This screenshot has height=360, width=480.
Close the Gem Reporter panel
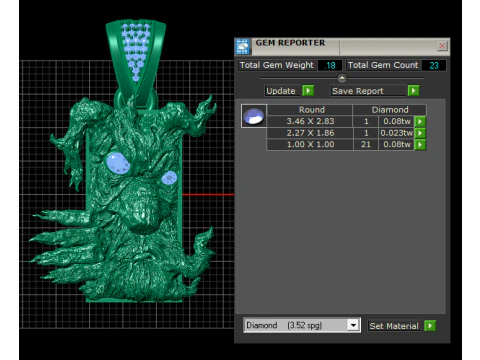[x=442, y=46]
